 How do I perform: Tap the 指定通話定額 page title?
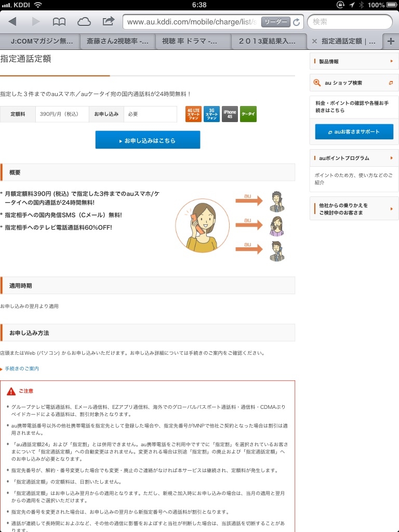pos(26,59)
